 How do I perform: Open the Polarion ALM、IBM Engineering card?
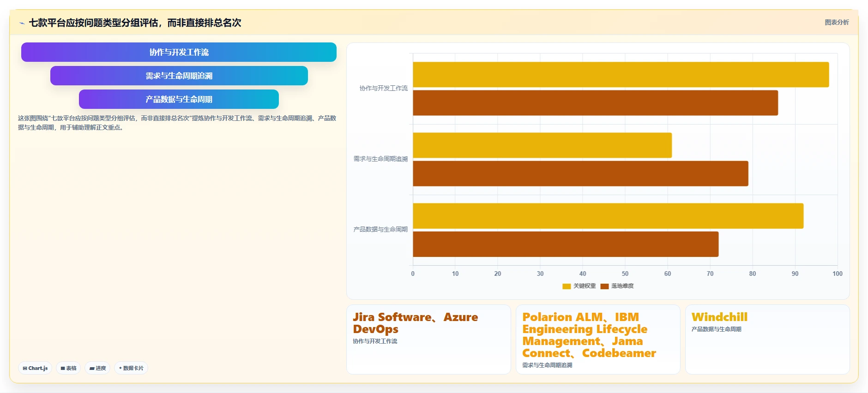[598, 339]
